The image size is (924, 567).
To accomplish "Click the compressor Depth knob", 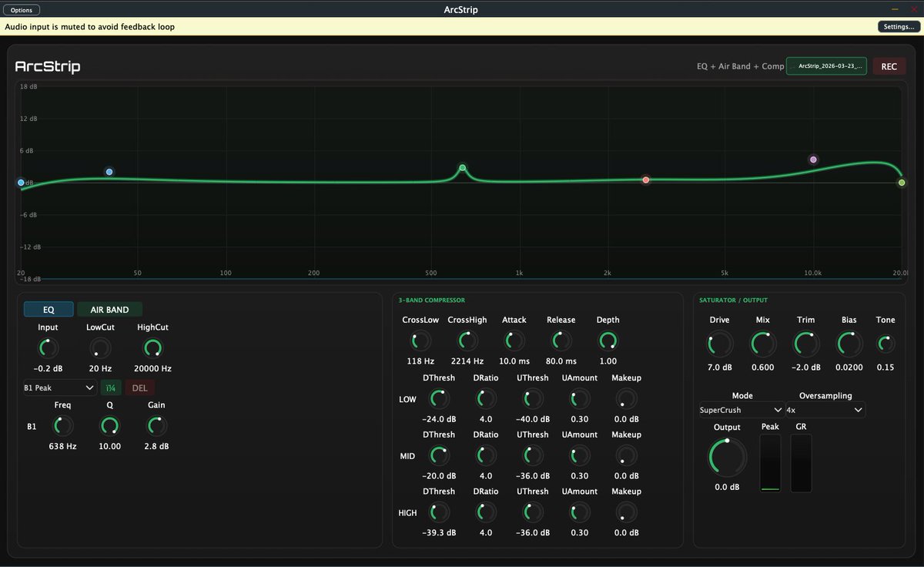I will click(x=608, y=341).
